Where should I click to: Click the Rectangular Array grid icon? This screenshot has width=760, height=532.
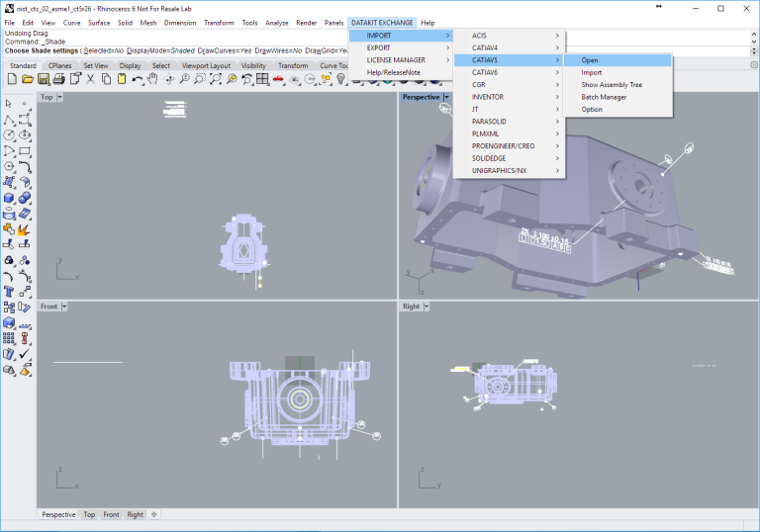click(9, 338)
